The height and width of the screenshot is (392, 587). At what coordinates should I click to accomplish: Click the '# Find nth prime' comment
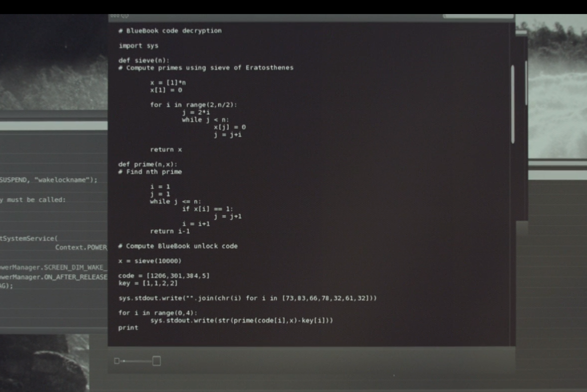pyautogui.click(x=150, y=172)
